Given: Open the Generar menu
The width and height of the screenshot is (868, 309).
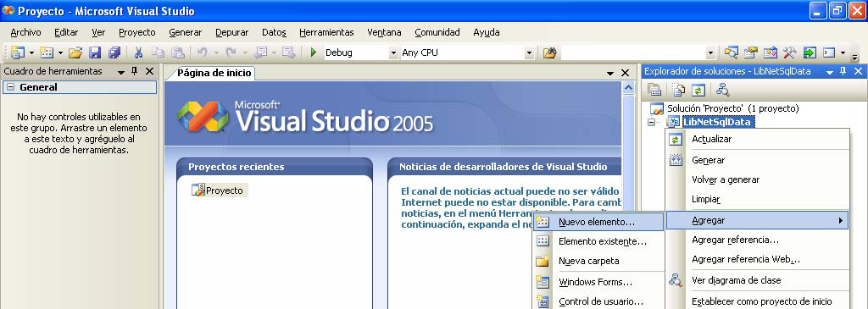Looking at the screenshot, I should [186, 32].
